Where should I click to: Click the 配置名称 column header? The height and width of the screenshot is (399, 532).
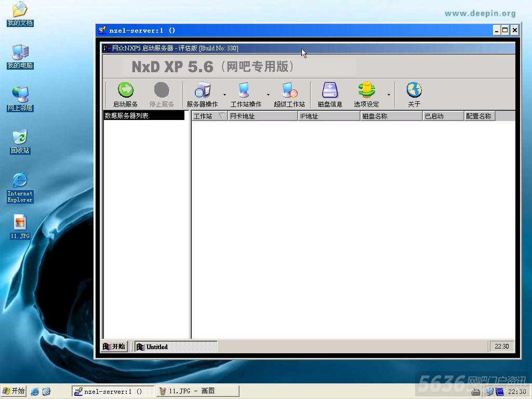point(480,116)
